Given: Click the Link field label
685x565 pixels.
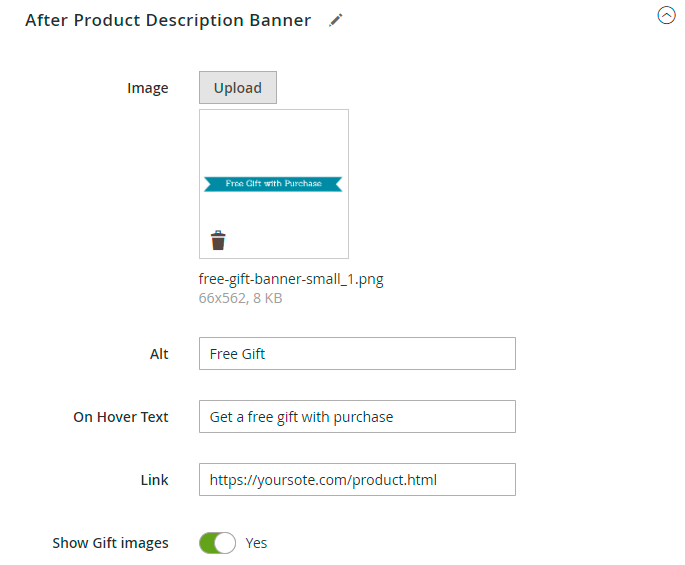Looking at the screenshot, I should (x=153, y=480).
